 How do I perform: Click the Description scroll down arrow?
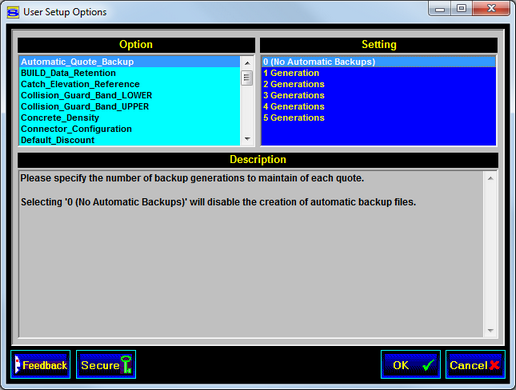tap(490, 330)
